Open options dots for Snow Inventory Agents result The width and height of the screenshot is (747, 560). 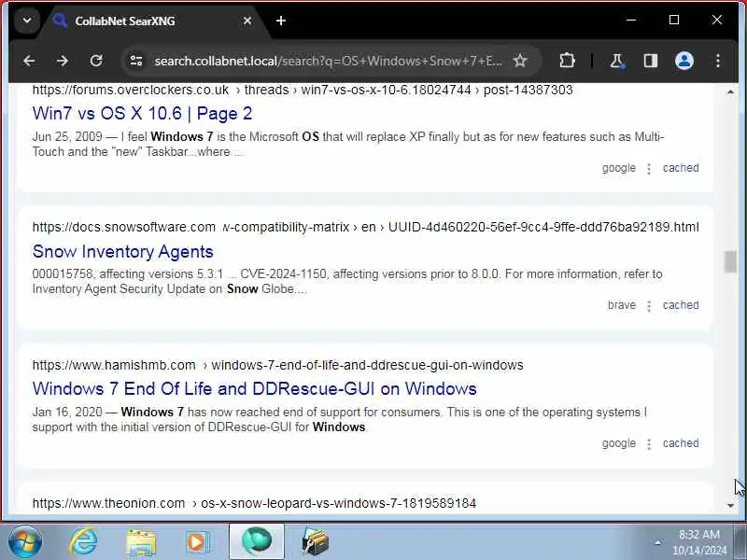649,306
